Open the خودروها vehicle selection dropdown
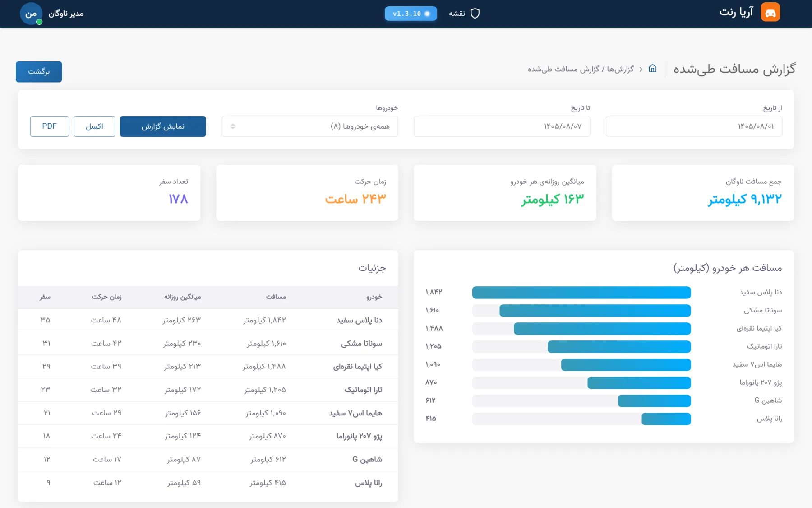The height and width of the screenshot is (508, 812). (x=310, y=126)
